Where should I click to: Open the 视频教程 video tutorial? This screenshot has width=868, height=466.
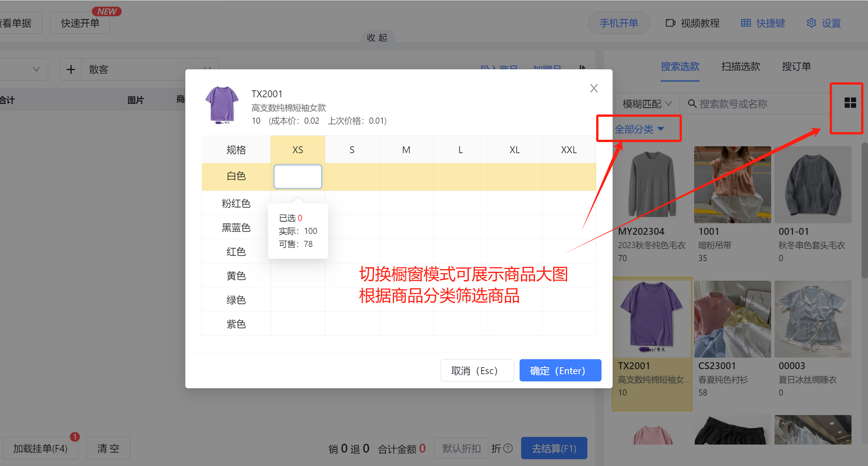[x=692, y=23]
